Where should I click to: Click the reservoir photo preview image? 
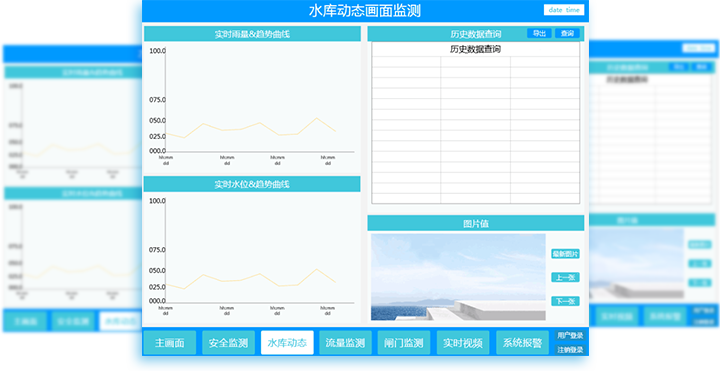point(458,277)
